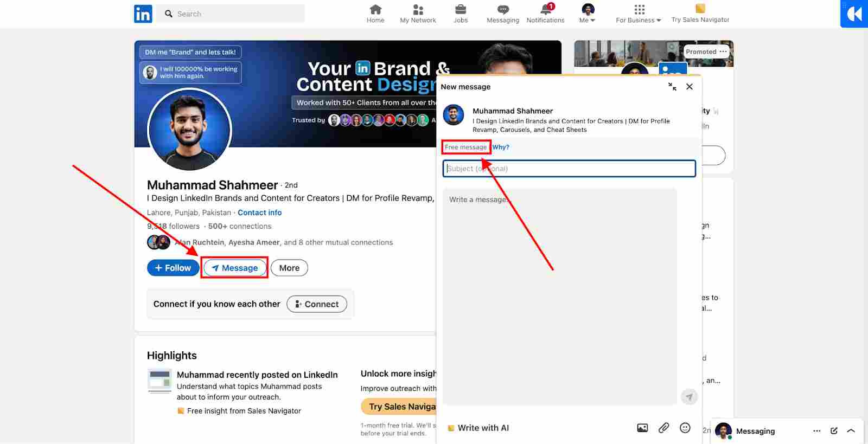This screenshot has height=444, width=868.
Task: Open My Network
Action: (x=418, y=14)
